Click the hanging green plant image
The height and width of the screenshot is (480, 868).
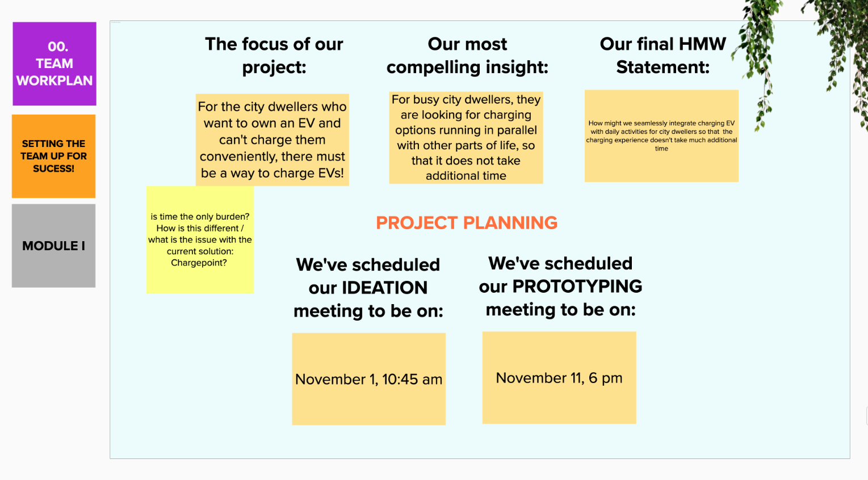coord(806,51)
